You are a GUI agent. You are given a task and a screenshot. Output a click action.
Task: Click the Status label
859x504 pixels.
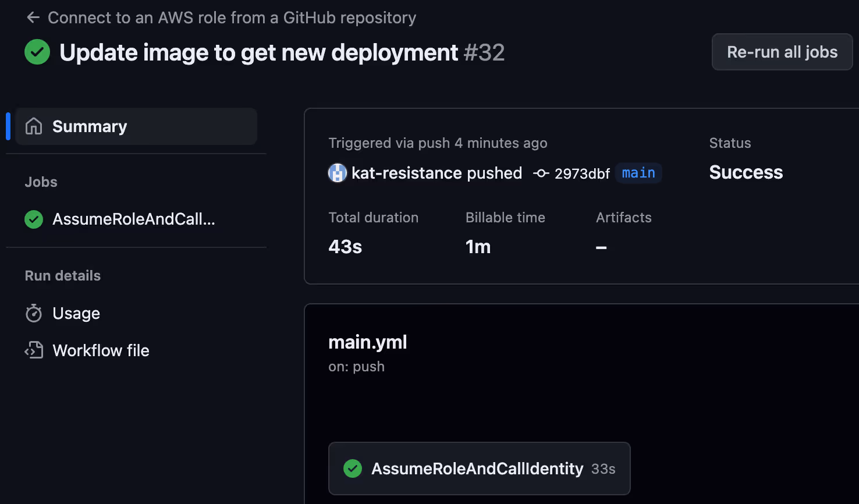730,143
